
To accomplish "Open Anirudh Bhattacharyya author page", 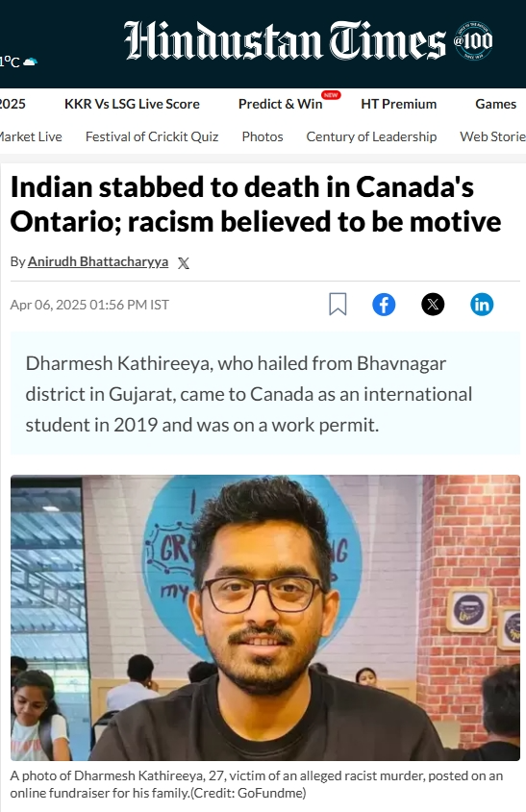I will [98, 261].
